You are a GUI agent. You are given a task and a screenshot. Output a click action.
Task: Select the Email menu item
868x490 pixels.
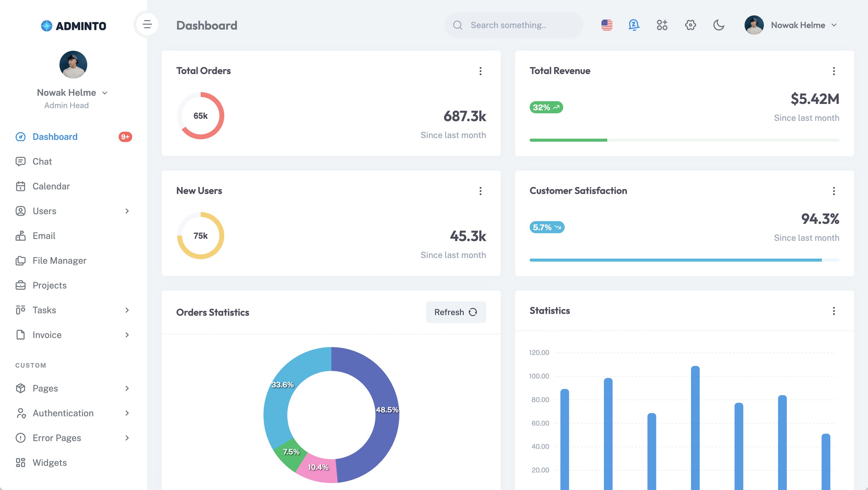coord(44,236)
